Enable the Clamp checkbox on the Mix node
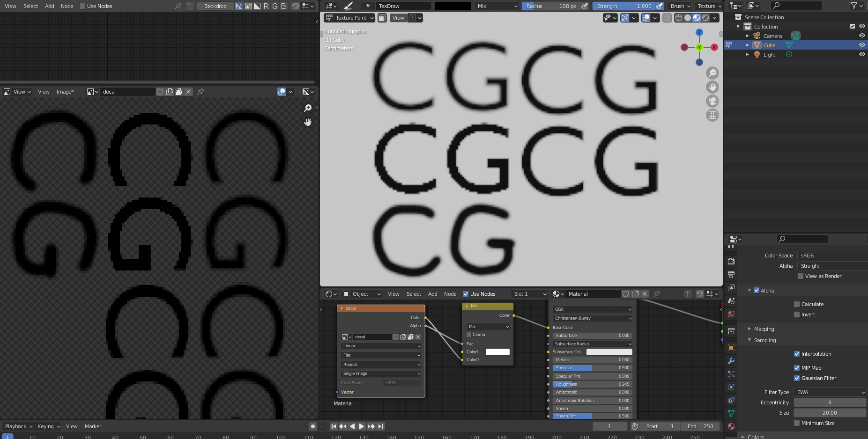 click(468, 334)
